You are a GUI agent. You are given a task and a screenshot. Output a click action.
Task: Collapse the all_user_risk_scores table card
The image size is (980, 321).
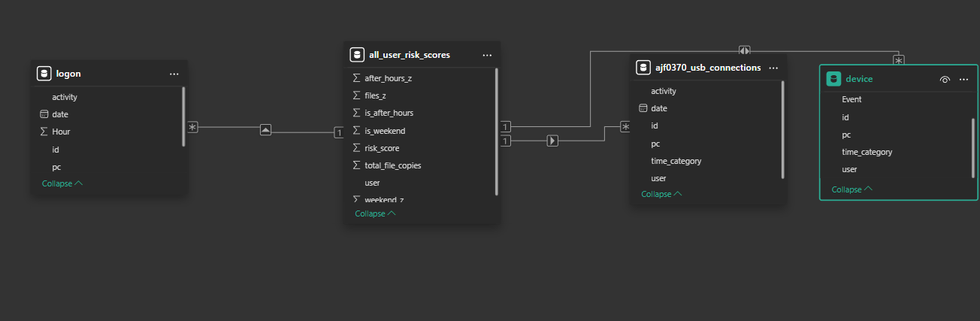[x=375, y=213]
